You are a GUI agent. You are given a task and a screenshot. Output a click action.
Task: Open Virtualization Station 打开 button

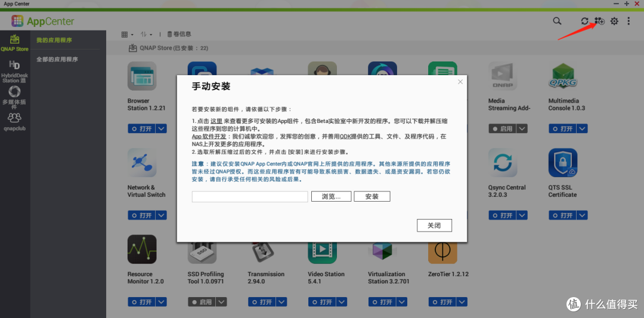point(382,302)
